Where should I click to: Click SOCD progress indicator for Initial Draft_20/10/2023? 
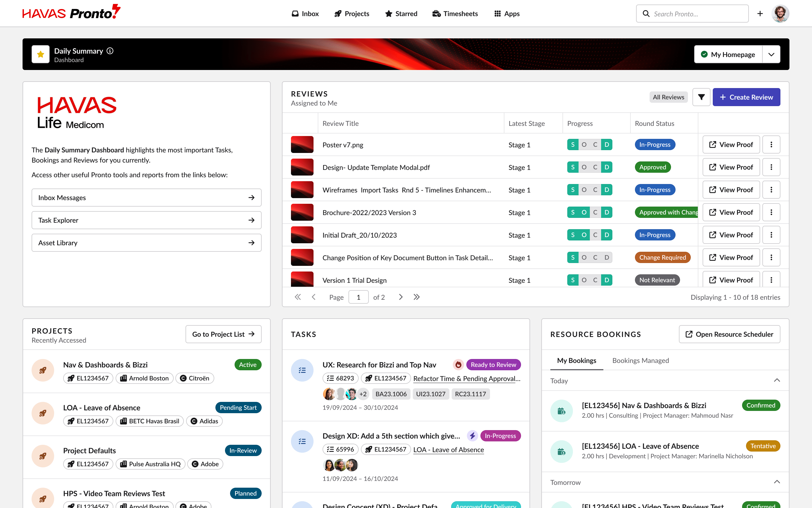click(590, 235)
